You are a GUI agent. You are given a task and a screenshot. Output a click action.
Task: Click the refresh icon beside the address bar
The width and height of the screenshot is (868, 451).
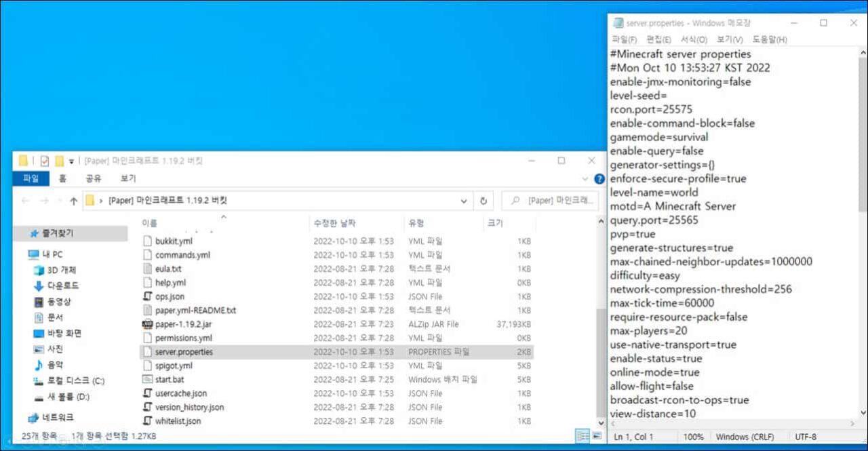coord(482,200)
